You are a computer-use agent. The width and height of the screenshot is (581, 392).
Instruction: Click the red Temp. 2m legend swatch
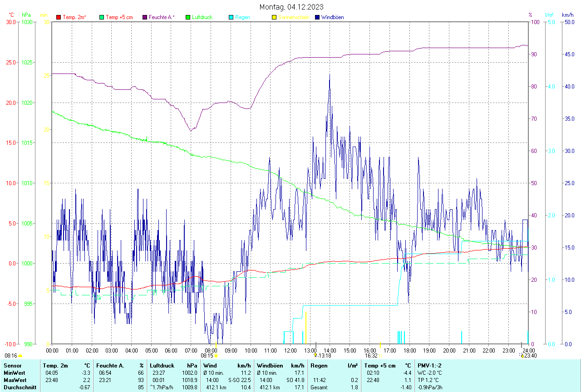click(59, 17)
